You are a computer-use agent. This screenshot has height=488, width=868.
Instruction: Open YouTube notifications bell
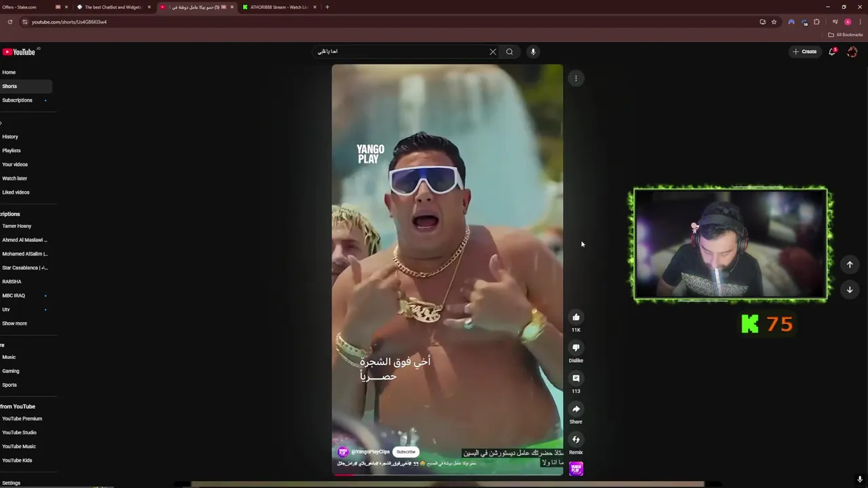pyautogui.click(x=832, y=52)
